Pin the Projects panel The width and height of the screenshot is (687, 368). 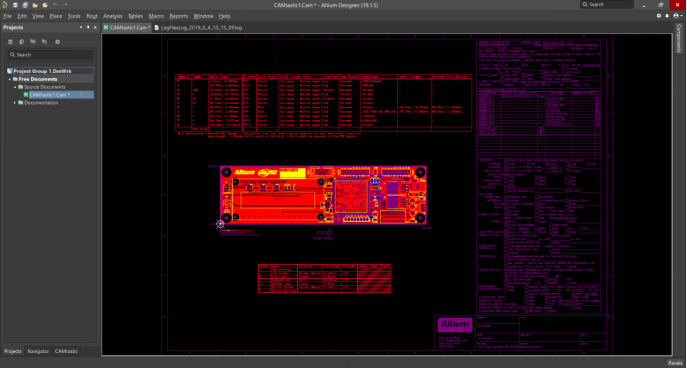[x=88, y=27]
